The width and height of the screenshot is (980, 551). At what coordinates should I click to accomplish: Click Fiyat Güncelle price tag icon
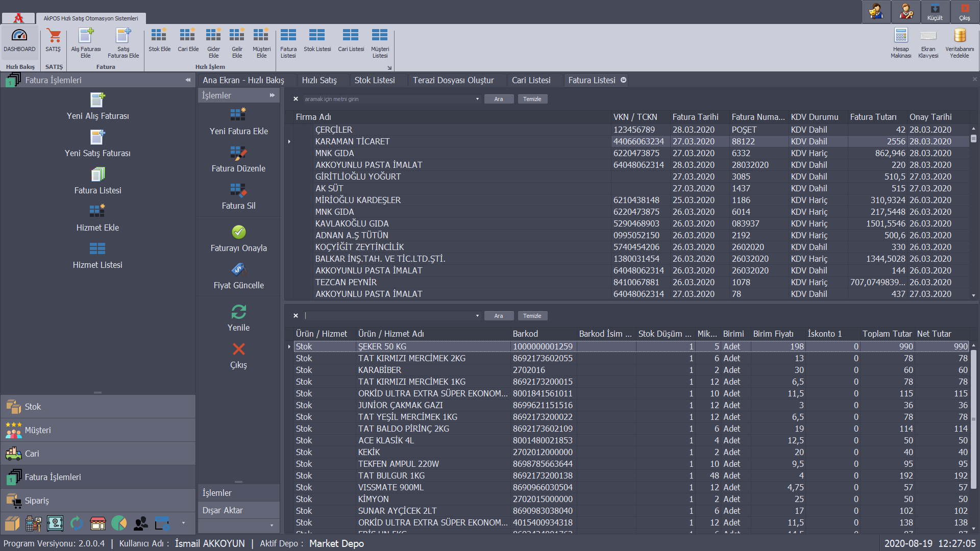[238, 269]
